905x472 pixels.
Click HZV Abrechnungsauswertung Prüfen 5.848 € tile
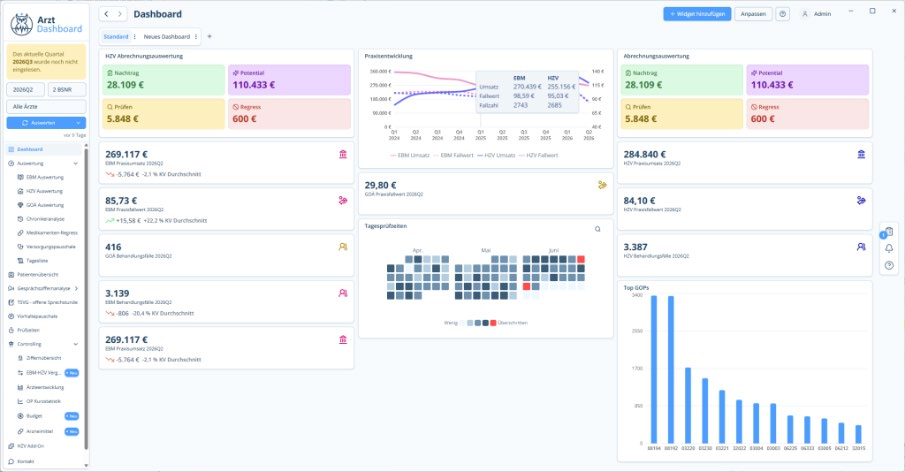coord(164,114)
